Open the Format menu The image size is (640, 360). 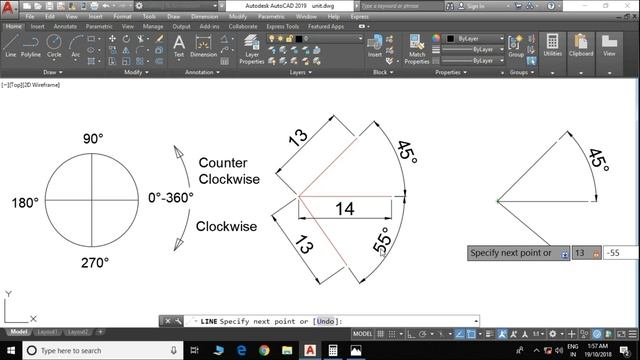122,17
